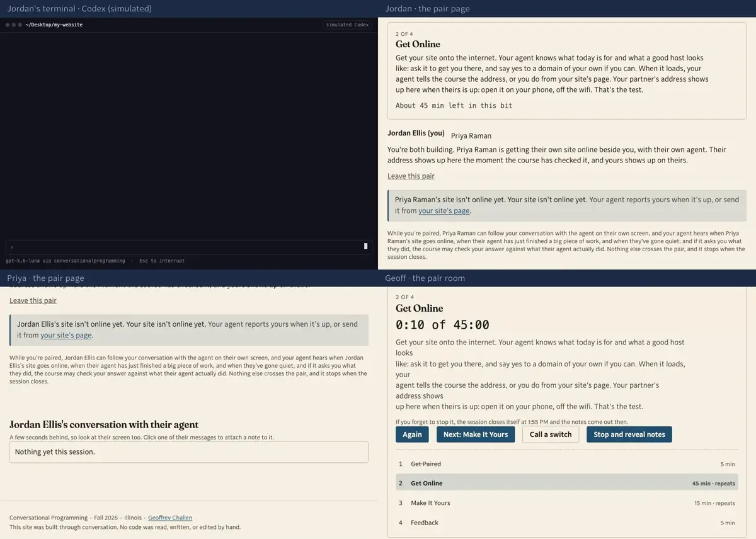Click the simulated Codex badge in the terminal

coord(347,25)
